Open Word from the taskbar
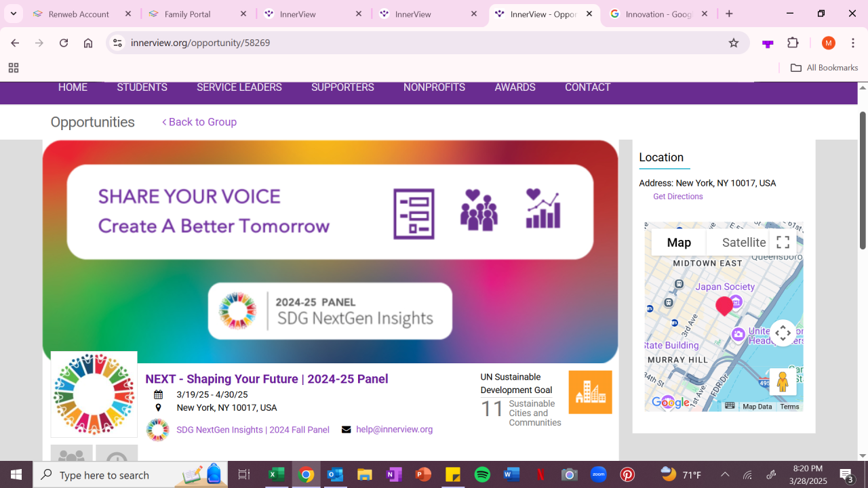 [511, 474]
